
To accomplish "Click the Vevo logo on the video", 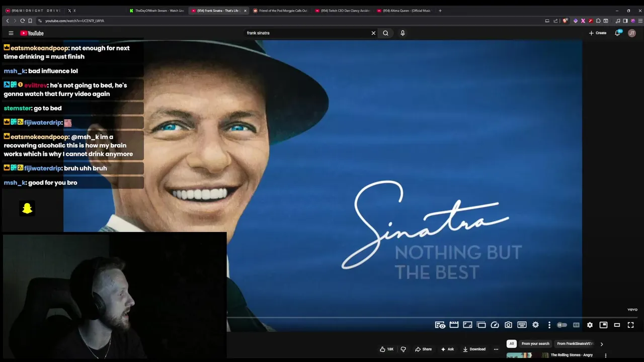I will (x=632, y=310).
